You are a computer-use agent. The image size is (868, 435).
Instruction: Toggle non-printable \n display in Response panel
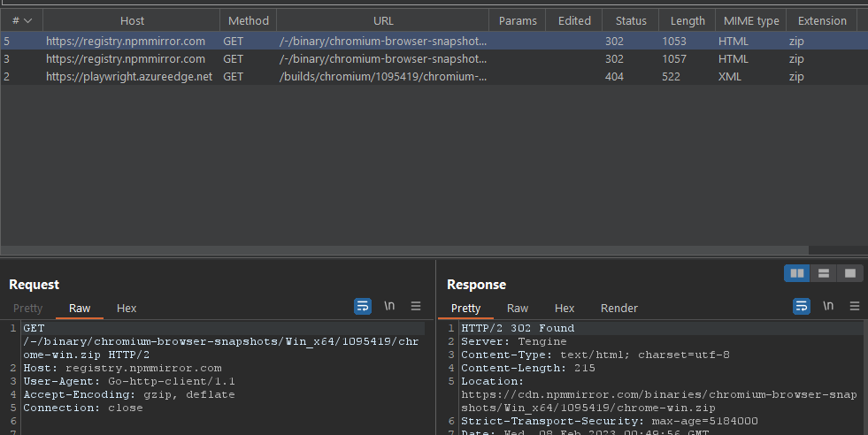click(x=828, y=306)
